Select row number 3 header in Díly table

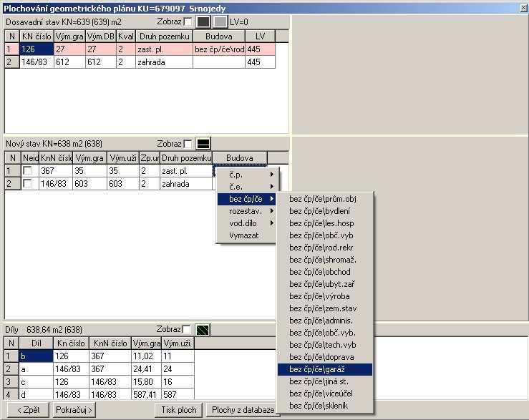tap(11, 382)
